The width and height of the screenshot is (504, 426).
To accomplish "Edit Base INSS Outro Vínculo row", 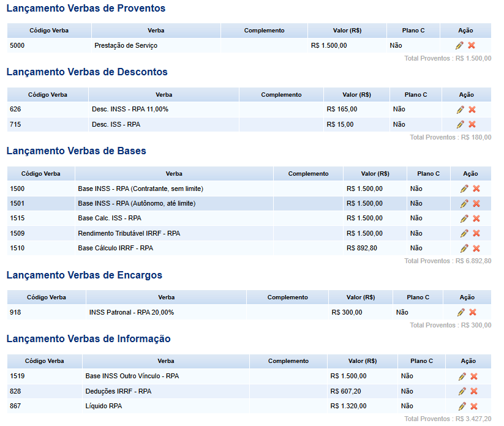I will pos(462,376).
